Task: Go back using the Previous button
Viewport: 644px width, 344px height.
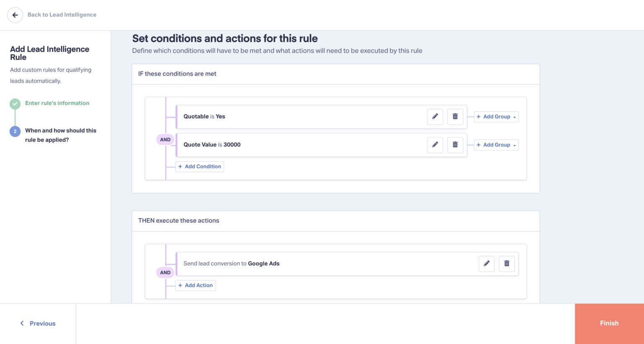Action: 37,323
